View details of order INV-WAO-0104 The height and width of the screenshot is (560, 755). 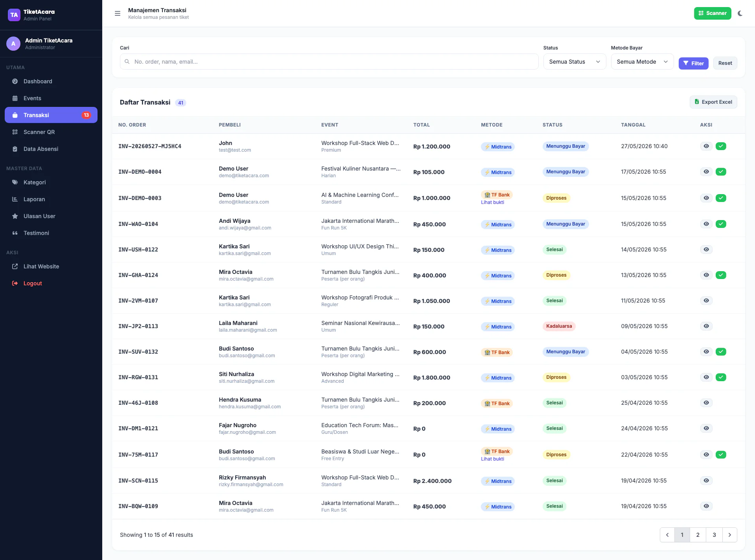[x=706, y=224]
